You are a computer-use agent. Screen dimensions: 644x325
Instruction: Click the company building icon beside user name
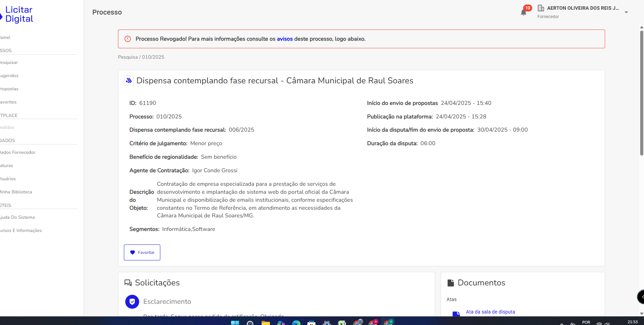click(x=541, y=8)
